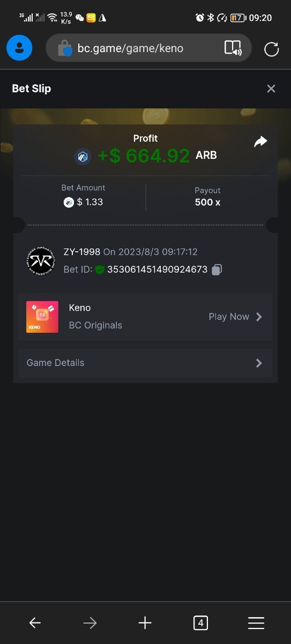This screenshot has width=291, height=644.
Task: Go back with the browser back arrow
Action: point(35,623)
